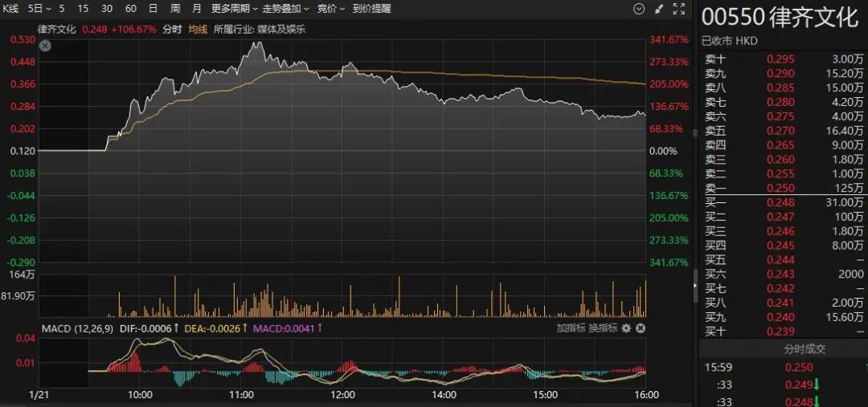Expand chart to fullscreen icon
Screen dimensions: 868x407
tap(678, 8)
